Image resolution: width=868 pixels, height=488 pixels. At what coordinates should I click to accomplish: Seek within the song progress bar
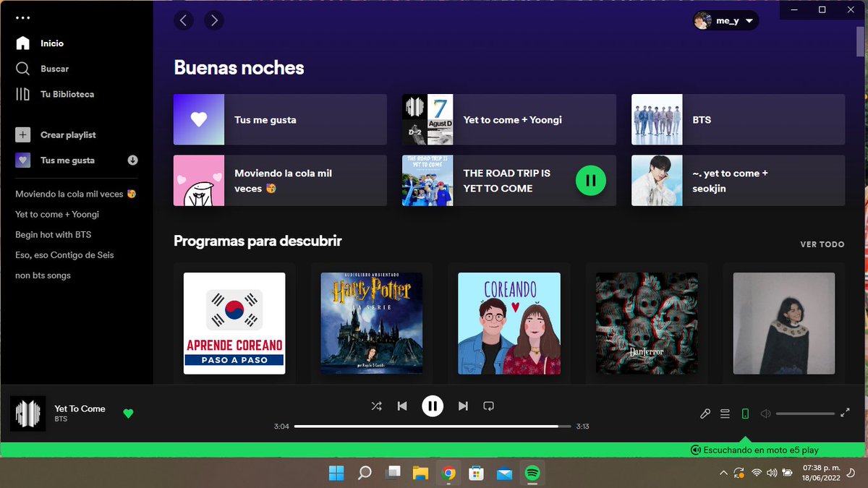click(x=433, y=427)
